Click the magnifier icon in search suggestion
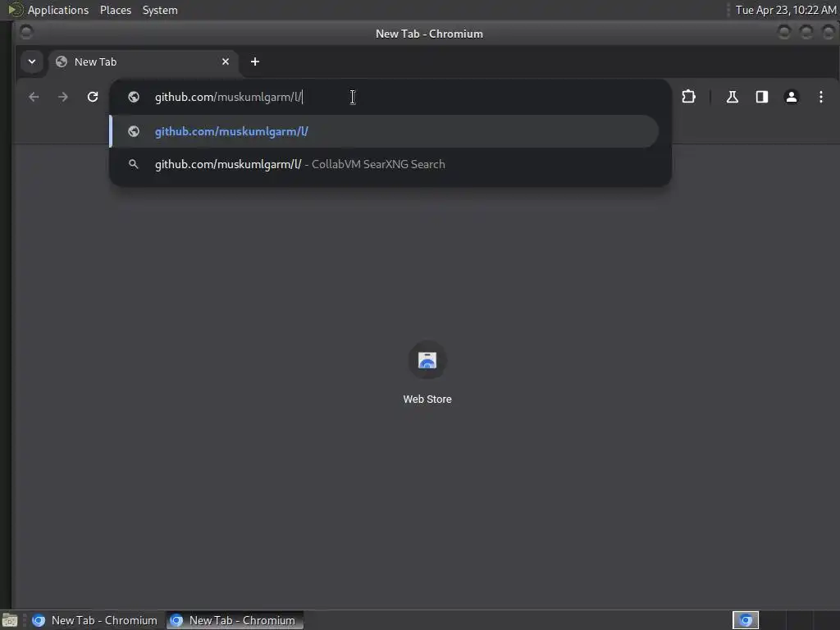The width and height of the screenshot is (840, 630). [134, 164]
